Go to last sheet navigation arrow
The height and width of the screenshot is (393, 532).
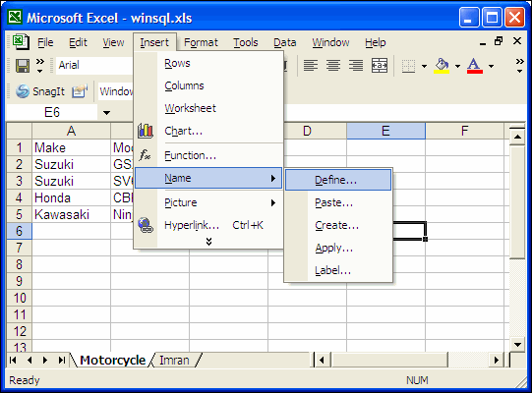point(61,361)
